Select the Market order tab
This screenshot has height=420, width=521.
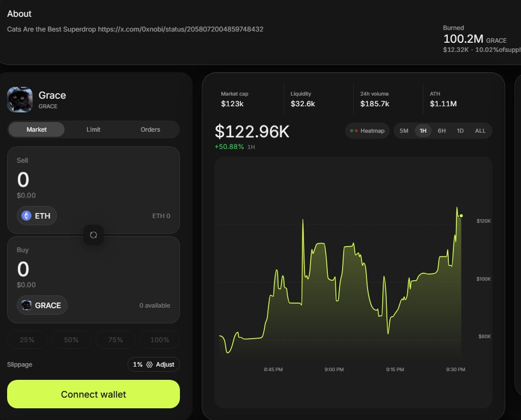coord(37,130)
